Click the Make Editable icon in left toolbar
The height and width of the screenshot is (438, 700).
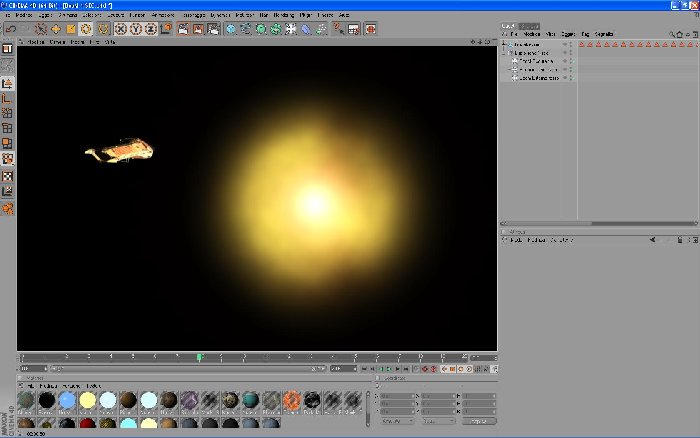7,49
